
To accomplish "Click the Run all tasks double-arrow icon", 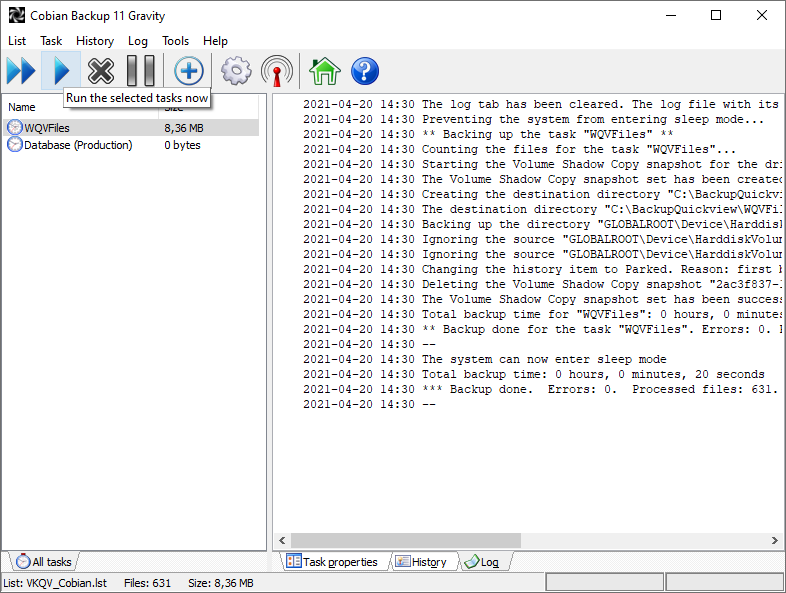I will click(x=21, y=71).
